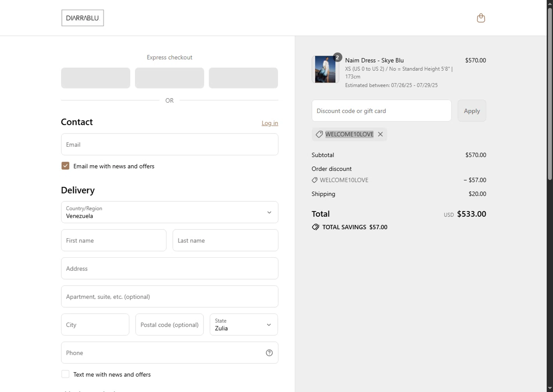
Task: Click the middle express checkout button
Action: (x=170, y=78)
